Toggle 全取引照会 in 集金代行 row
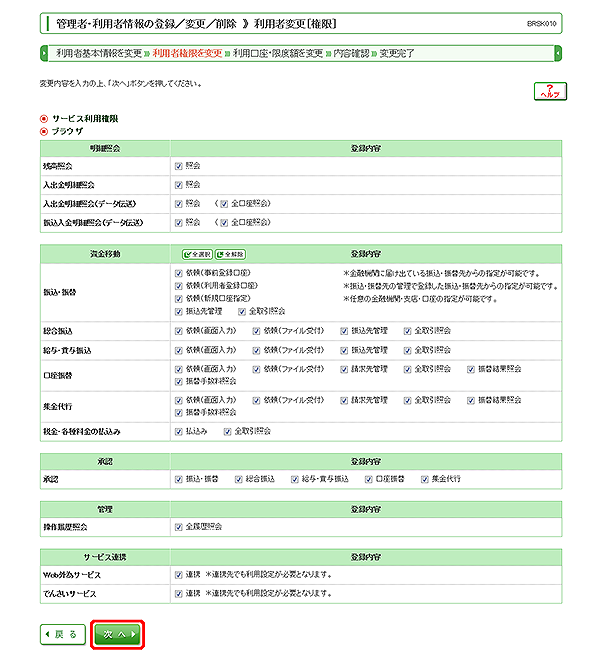Viewport: 600px width, 658px height. [x=407, y=400]
